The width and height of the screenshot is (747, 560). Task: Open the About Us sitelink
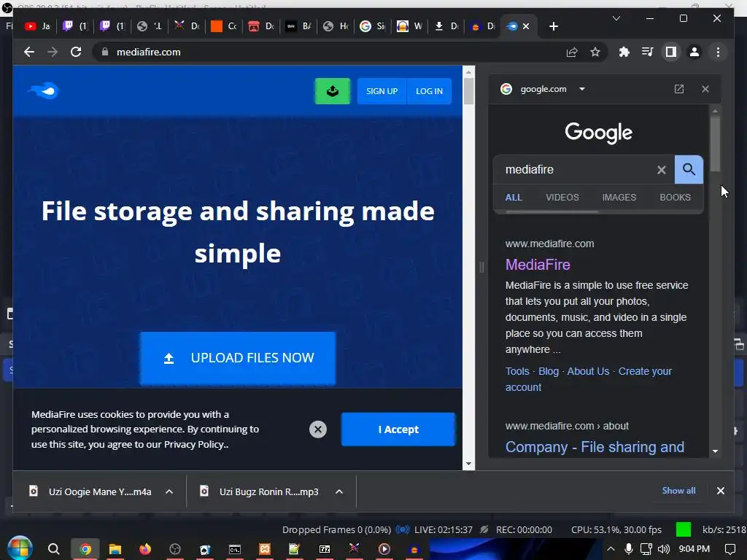click(588, 371)
